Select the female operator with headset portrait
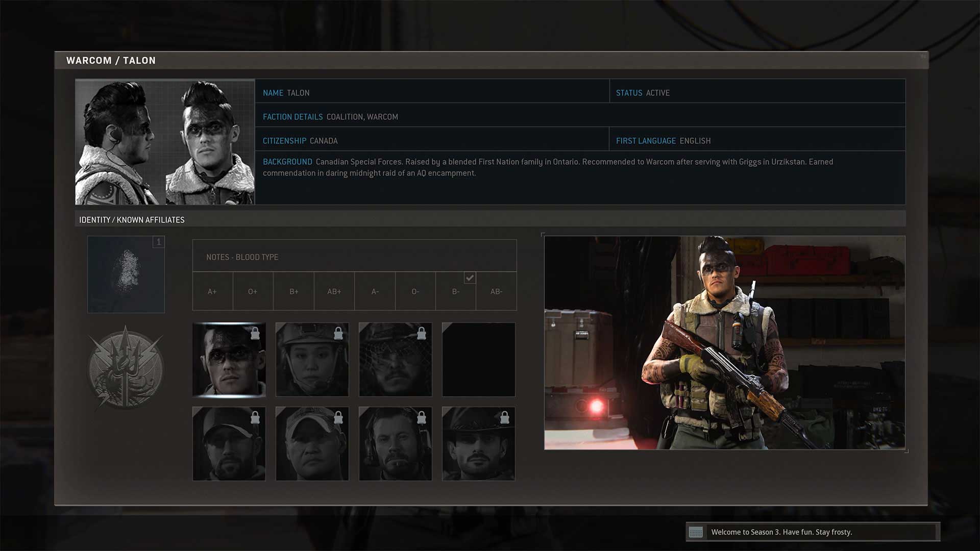This screenshot has height=551, width=980. point(312,360)
